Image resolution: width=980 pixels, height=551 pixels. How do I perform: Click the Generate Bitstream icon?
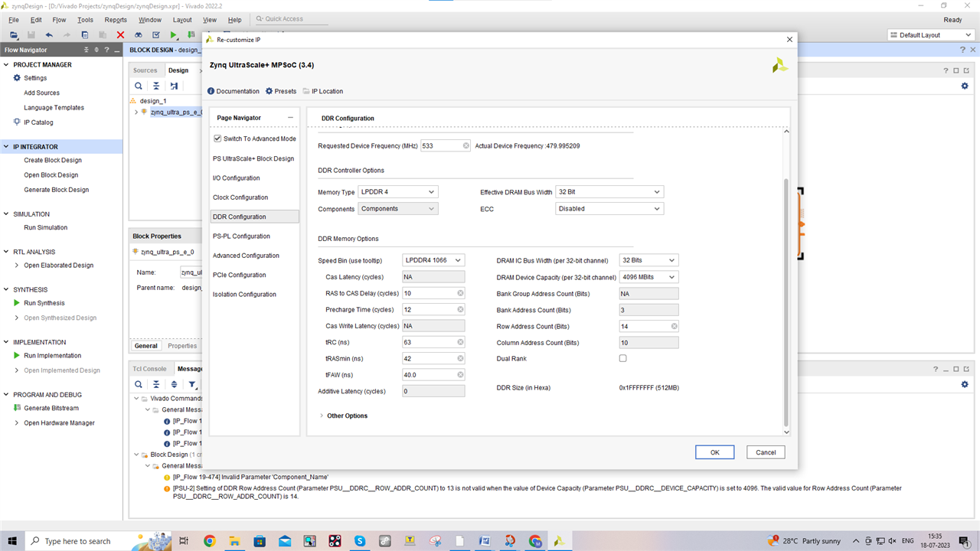[17, 408]
